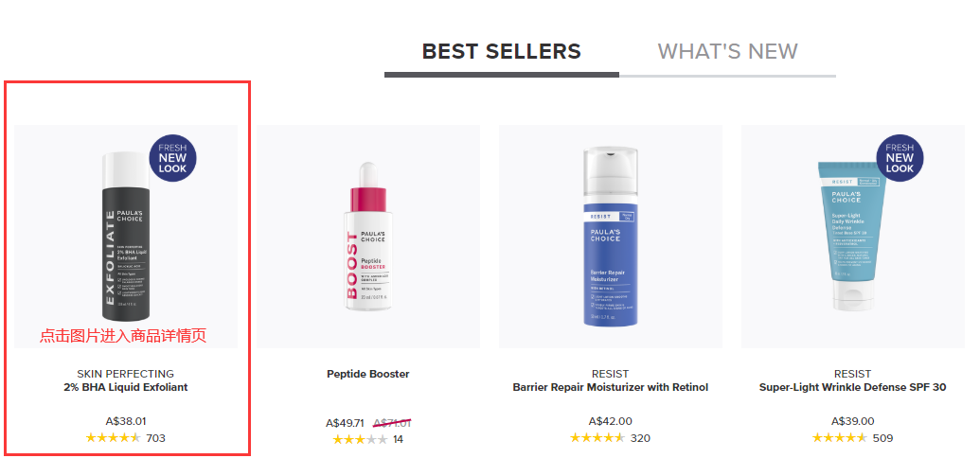Viewport: 980px width, 476px height.
Task: Open the Peptide Booster title link
Action: [x=367, y=374]
